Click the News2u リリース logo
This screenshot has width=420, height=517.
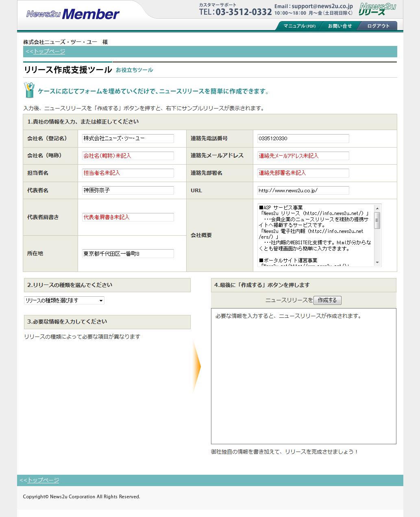377,9
